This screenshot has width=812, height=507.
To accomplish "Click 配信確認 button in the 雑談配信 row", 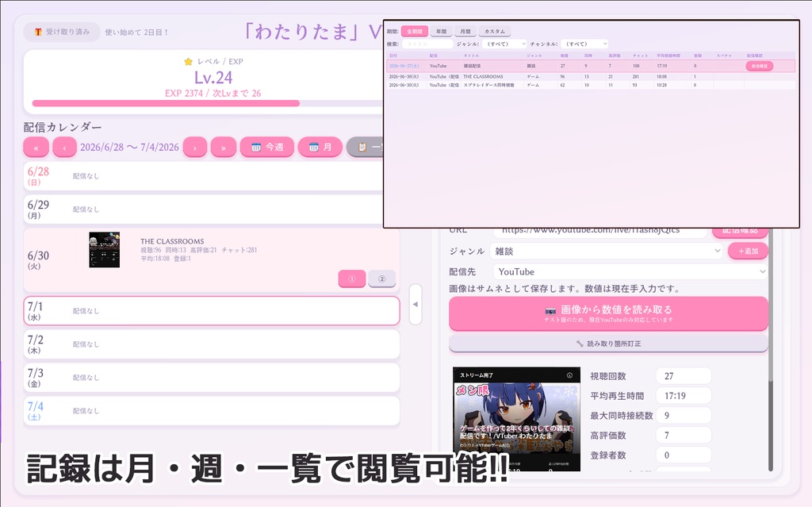I will pos(760,66).
